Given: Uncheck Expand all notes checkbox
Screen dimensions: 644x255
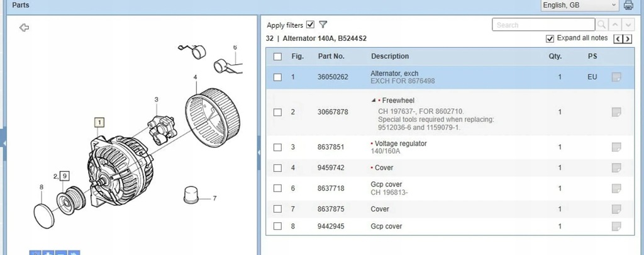Looking at the screenshot, I should coord(550,38).
